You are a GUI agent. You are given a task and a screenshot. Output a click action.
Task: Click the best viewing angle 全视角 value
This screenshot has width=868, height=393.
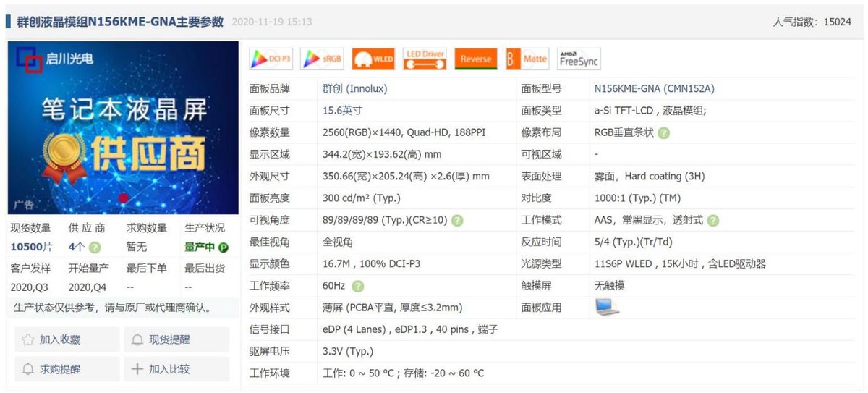pyautogui.click(x=337, y=242)
